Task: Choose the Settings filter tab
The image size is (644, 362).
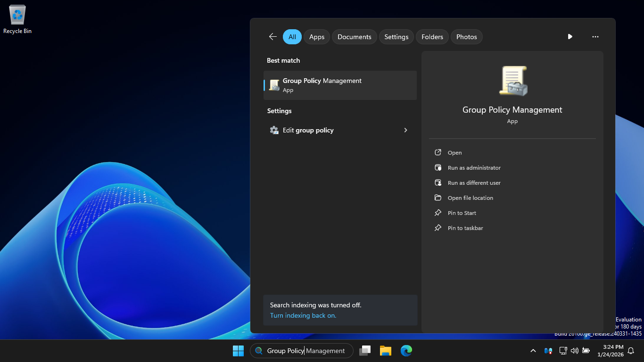Action: pyautogui.click(x=396, y=37)
